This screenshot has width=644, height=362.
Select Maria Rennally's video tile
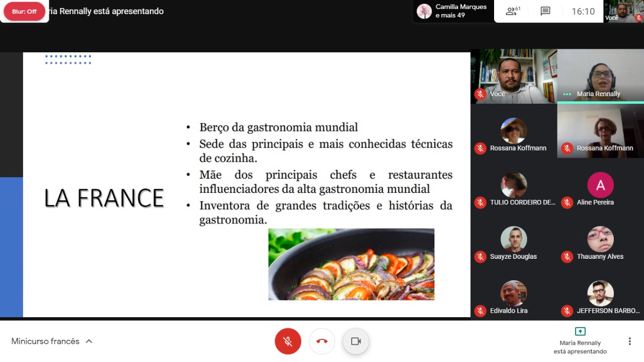tap(601, 77)
